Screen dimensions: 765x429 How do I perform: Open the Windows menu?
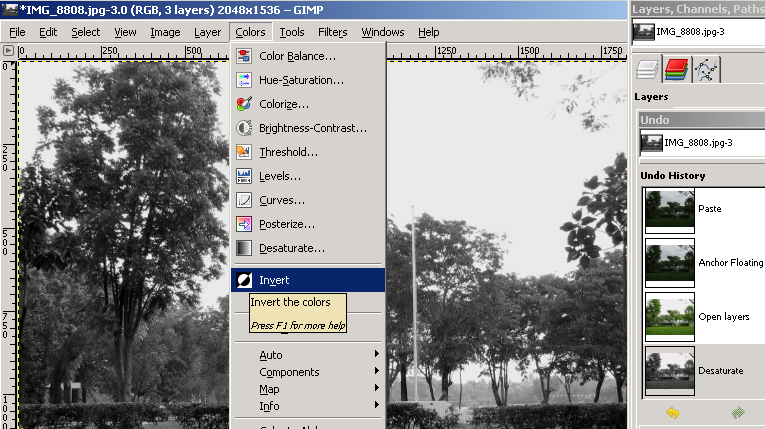click(x=382, y=32)
